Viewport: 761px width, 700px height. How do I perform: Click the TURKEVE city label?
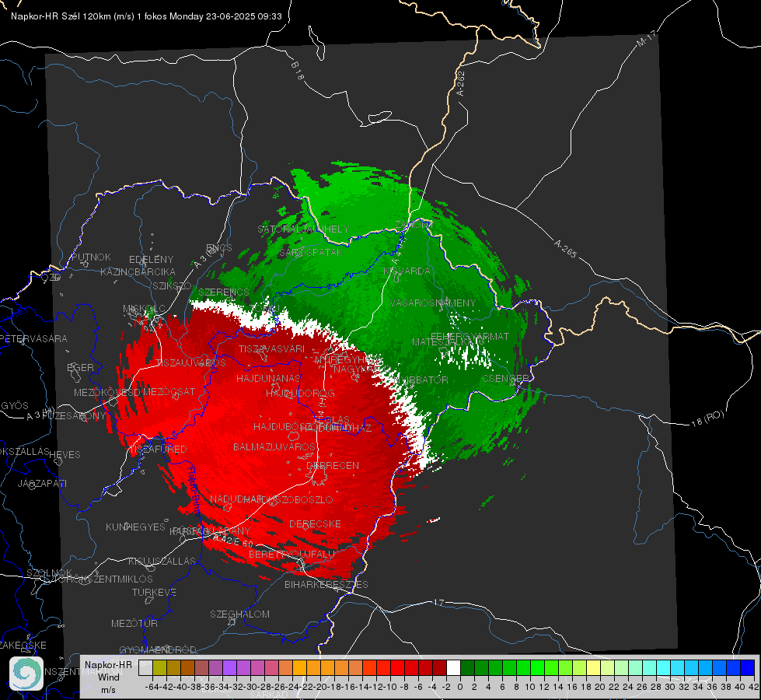click(x=155, y=592)
